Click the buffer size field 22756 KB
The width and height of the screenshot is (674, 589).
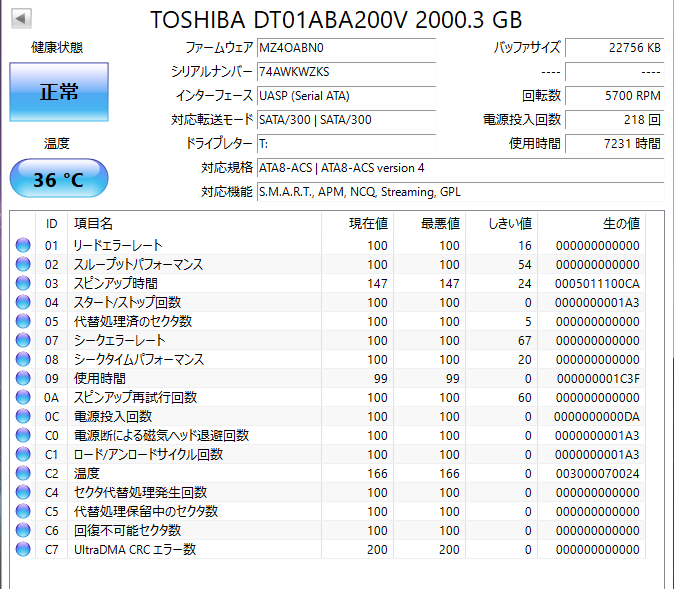point(615,48)
